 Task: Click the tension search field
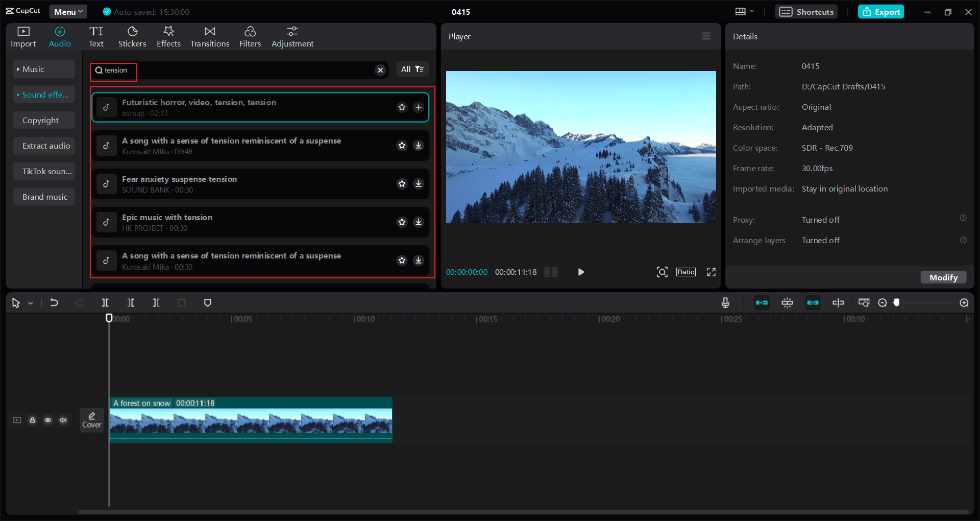click(x=239, y=70)
